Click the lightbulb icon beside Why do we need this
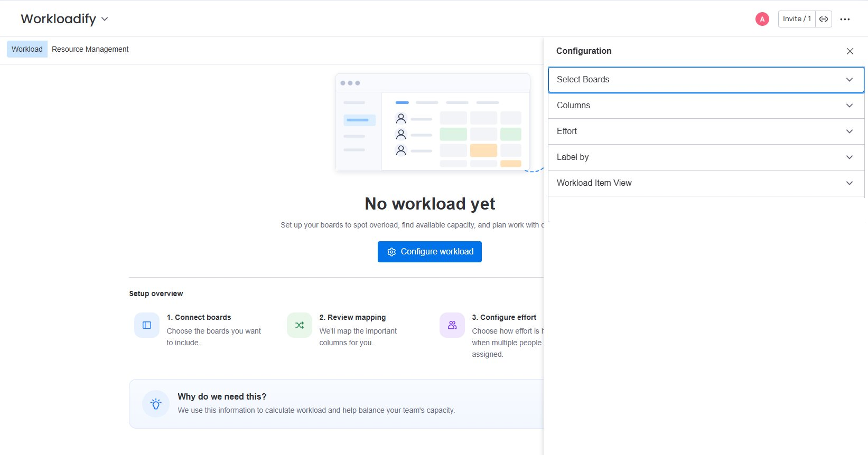The image size is (868, 455). point(156,404)
